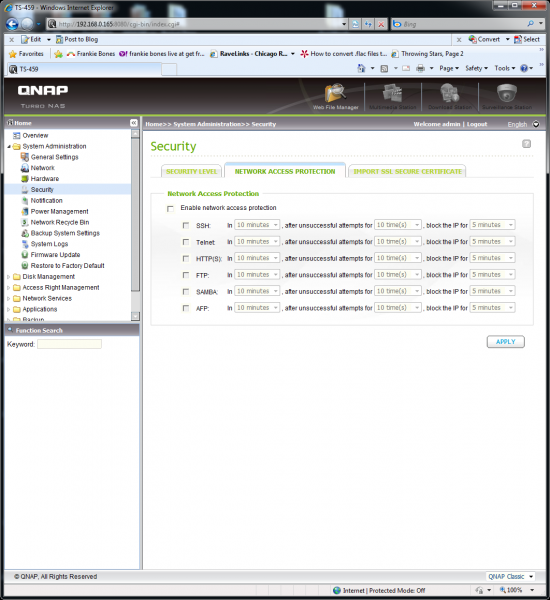Click the browser Help question icon
This screenshot has height=600, width=550.
(x=524, y=68)
